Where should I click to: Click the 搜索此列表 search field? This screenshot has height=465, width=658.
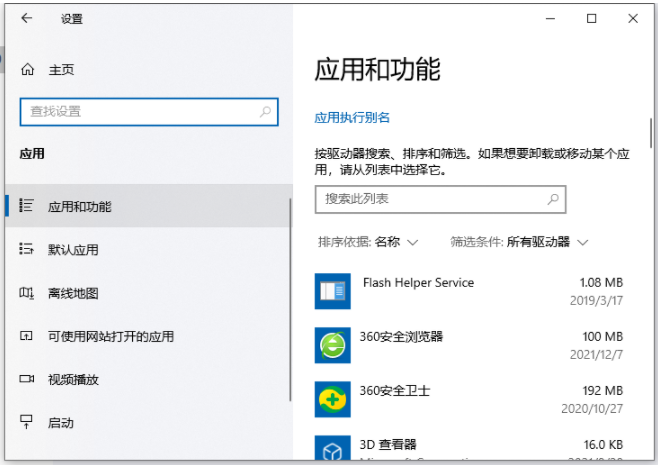430,199
